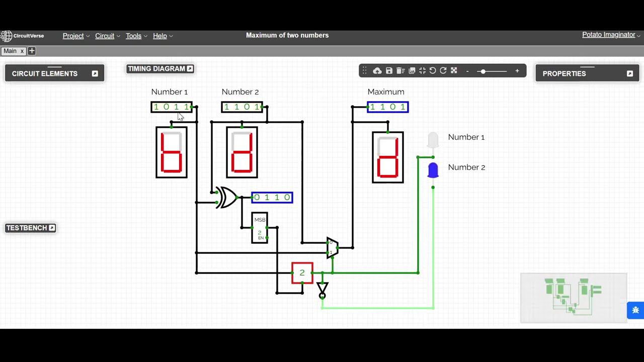644x362 pixels.
Task: Click the fit to screen icon
Action: pyautogui.click(x=422, y=71)
